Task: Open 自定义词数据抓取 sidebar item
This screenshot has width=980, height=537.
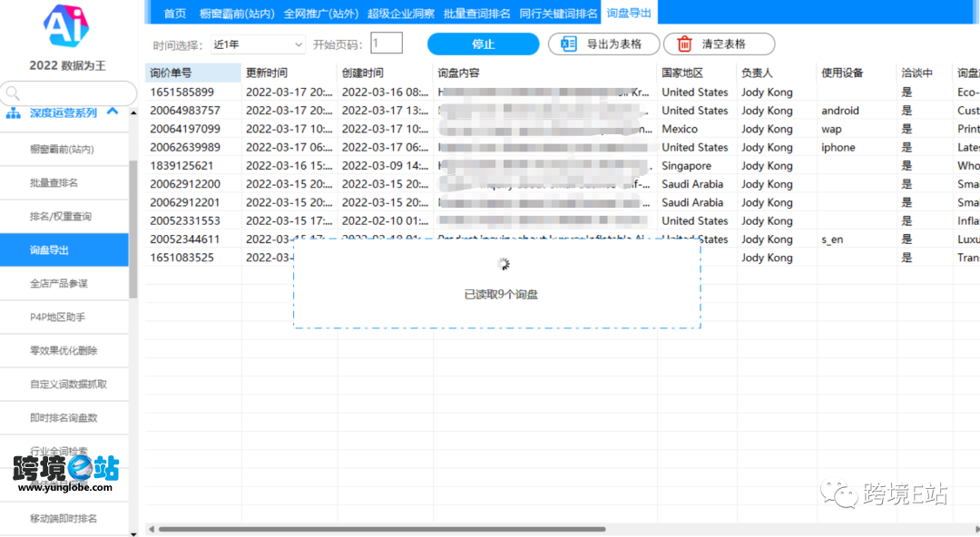Action: 64,385
